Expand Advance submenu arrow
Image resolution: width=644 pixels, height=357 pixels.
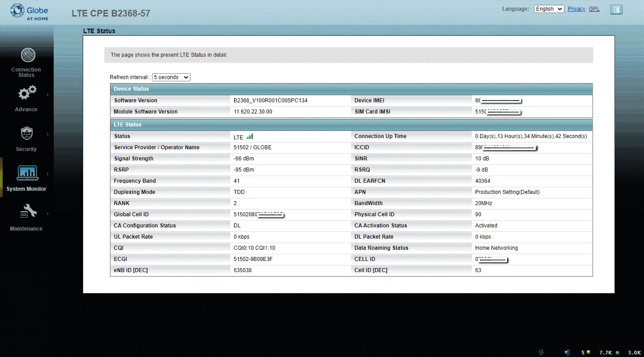tap(48, 94)
